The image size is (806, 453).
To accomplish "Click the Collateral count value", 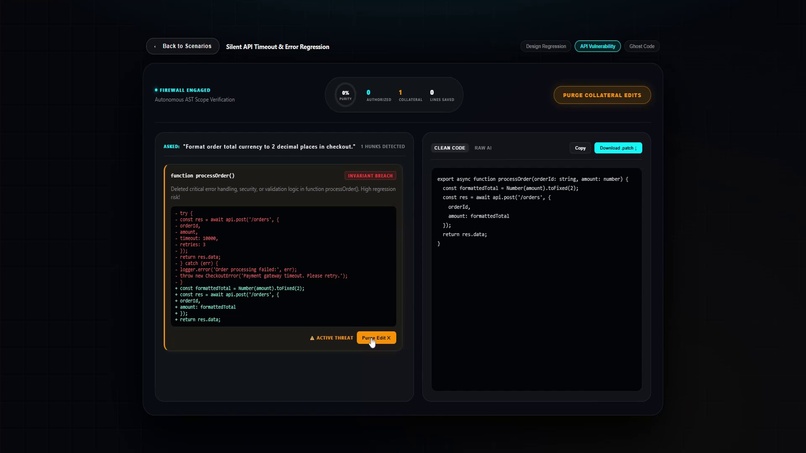I will (x=400, y=93).
